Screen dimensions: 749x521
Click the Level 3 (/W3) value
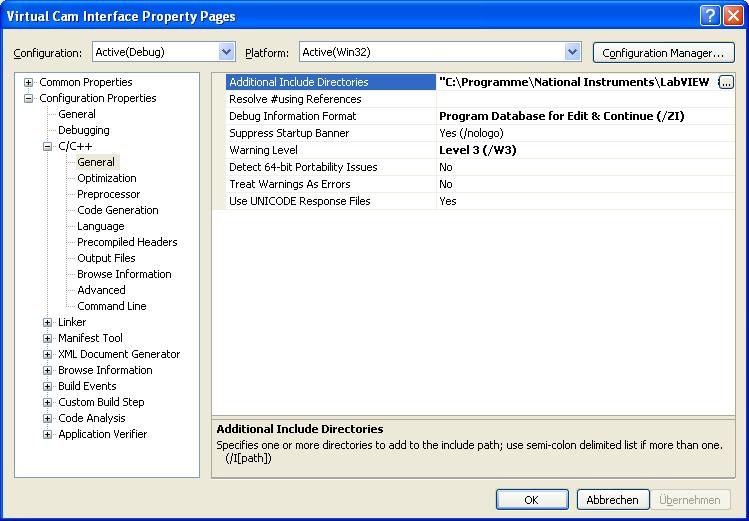tap(478, 150)
